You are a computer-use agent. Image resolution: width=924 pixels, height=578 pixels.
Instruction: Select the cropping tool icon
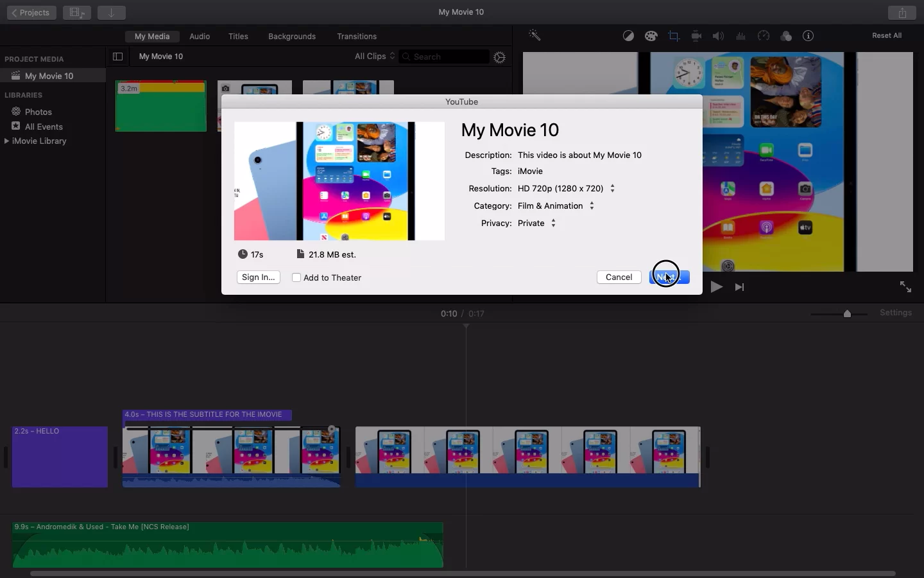(674, 36)
